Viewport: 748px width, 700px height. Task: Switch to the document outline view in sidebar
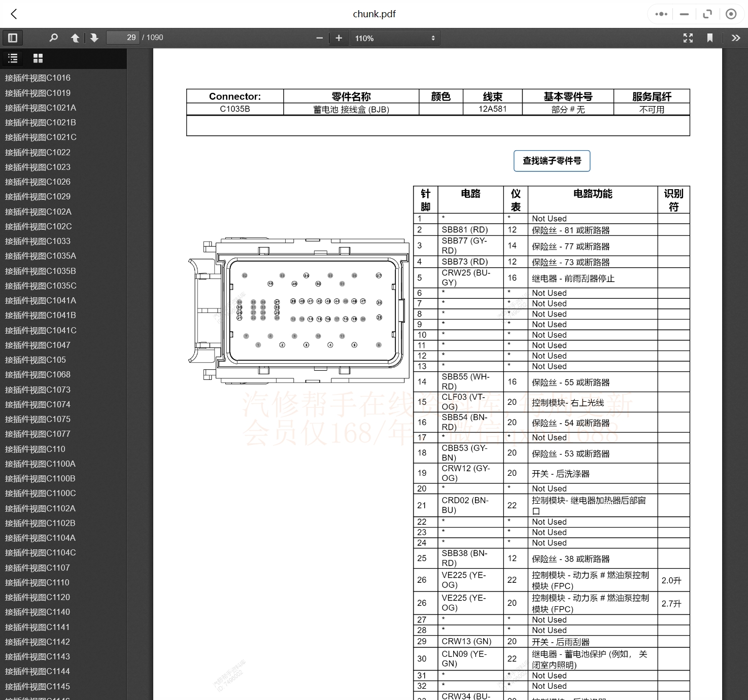[x=13, y=58]
